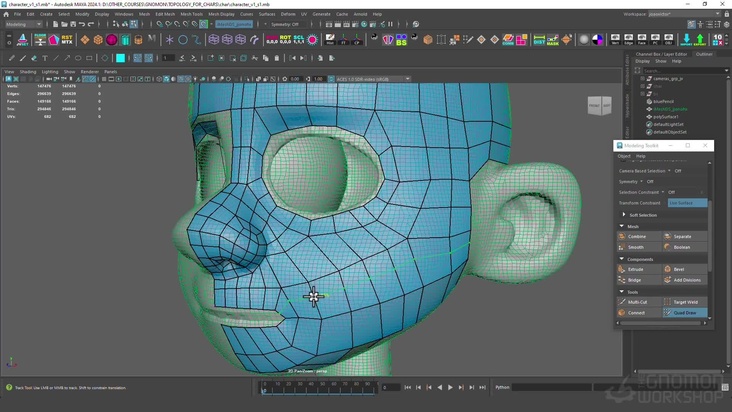Click the Quad Draw button
This screenshot has height=412, width=732.
point(685,313)
